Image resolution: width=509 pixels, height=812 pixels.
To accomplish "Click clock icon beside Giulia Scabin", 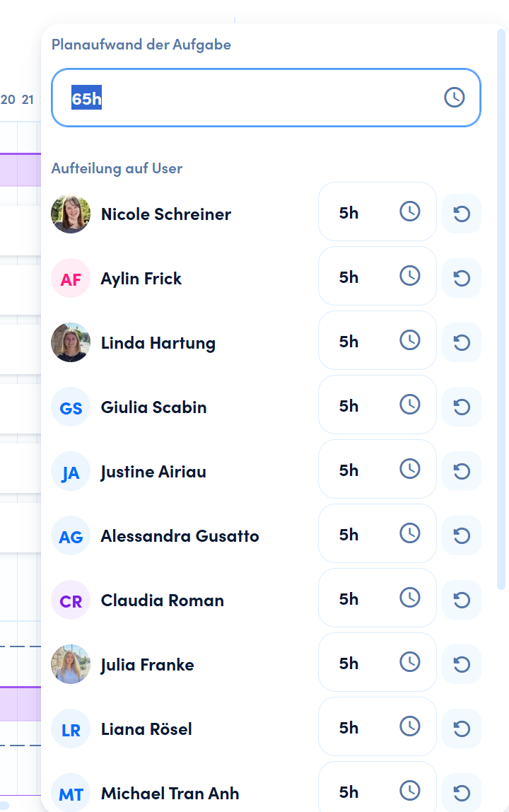I will coord(410,405).
